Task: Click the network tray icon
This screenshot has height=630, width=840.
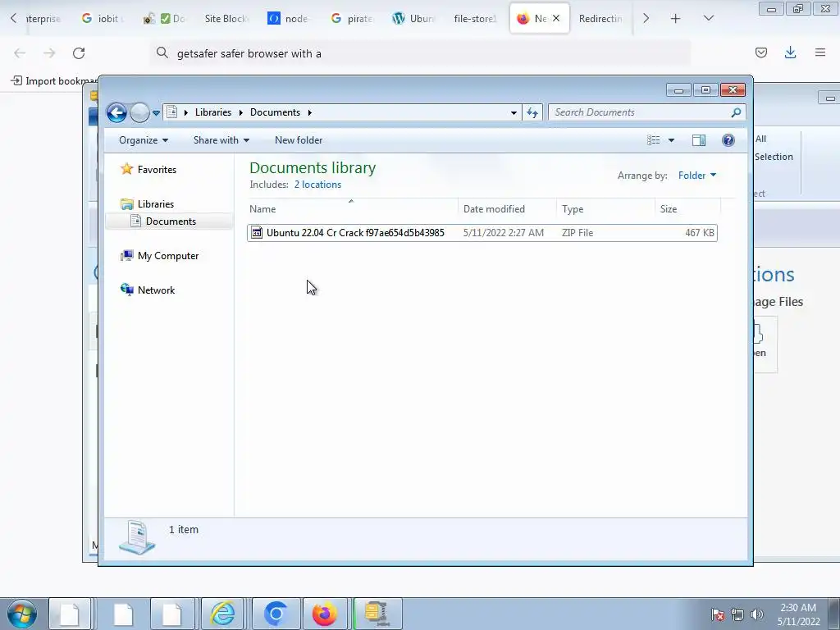Action: 737,614
